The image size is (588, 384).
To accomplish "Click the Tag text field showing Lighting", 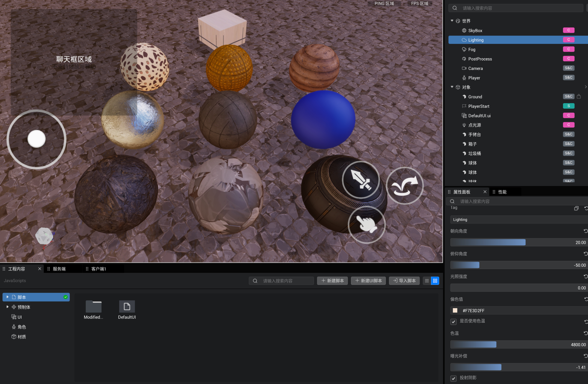I will point(519,219).
